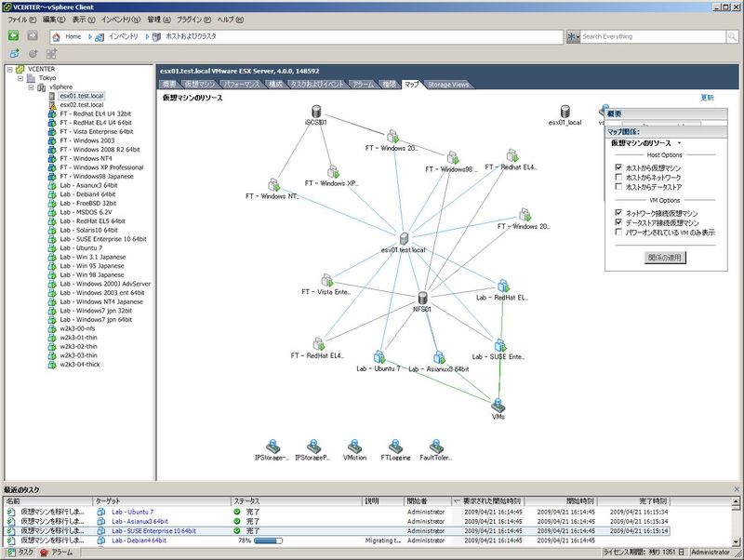Select the esx01.test.local host node in map
Viewport: 744px width, 560px height.
404,238
